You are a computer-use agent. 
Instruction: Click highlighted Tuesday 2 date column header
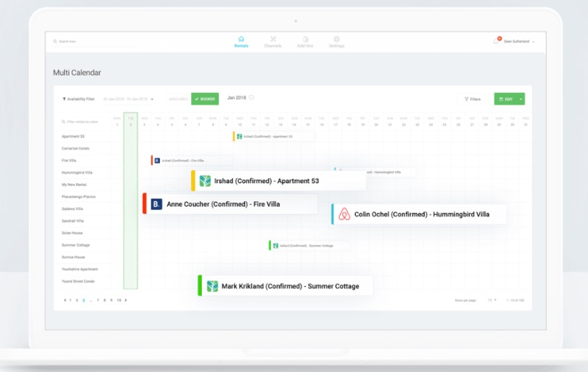tap(130, 121)
